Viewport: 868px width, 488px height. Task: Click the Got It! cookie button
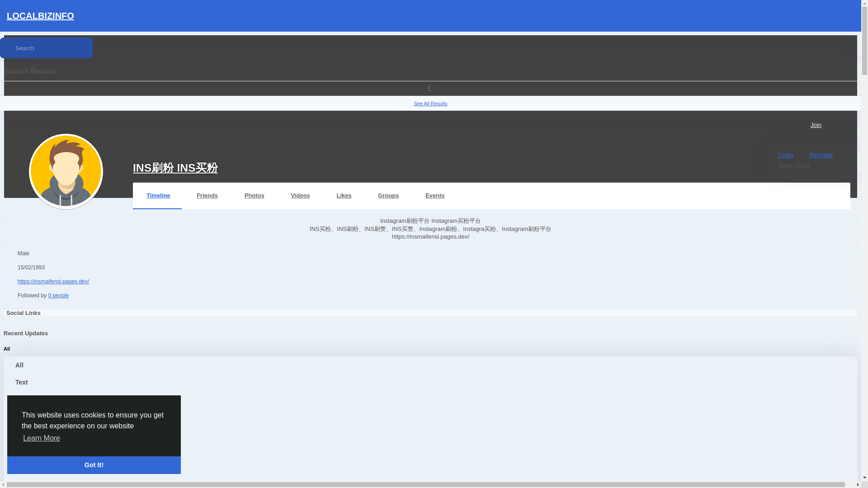(x=94, y=465)
